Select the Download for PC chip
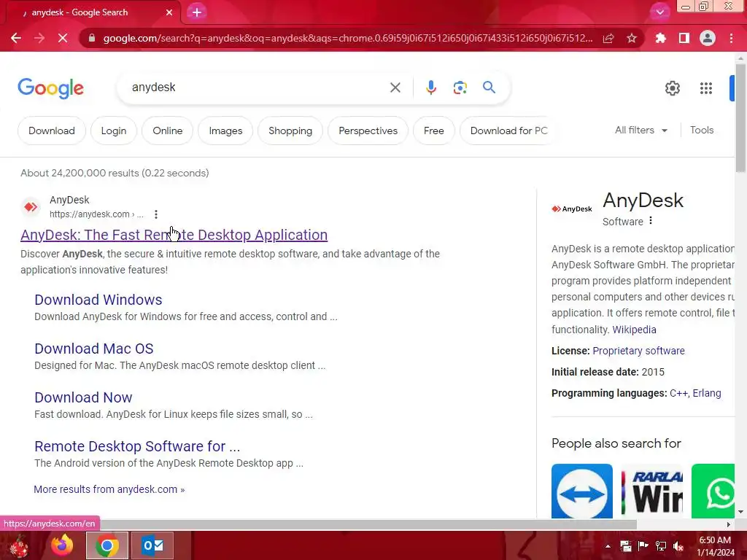 [508, 131]
